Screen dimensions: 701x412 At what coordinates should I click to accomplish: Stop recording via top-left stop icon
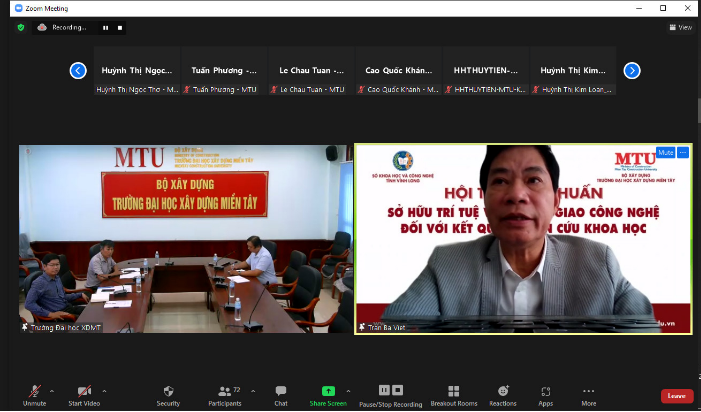click(x=120, y=28)
